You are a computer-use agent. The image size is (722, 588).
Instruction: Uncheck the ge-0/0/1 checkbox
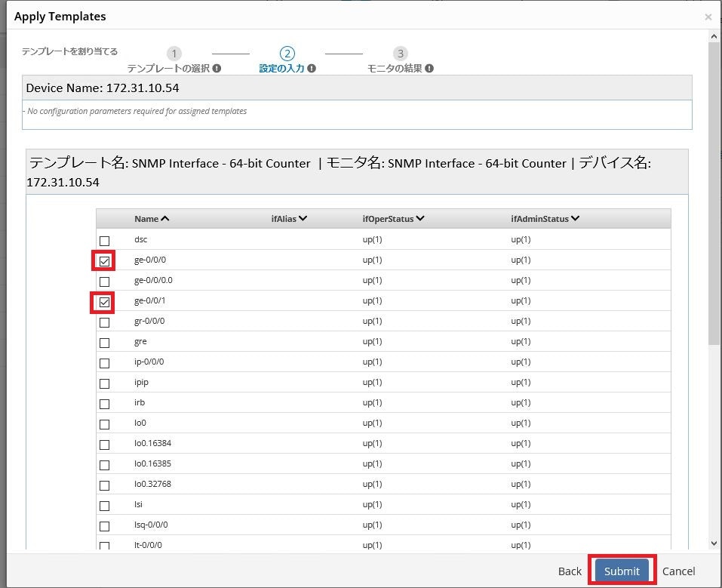click(105, 302)
